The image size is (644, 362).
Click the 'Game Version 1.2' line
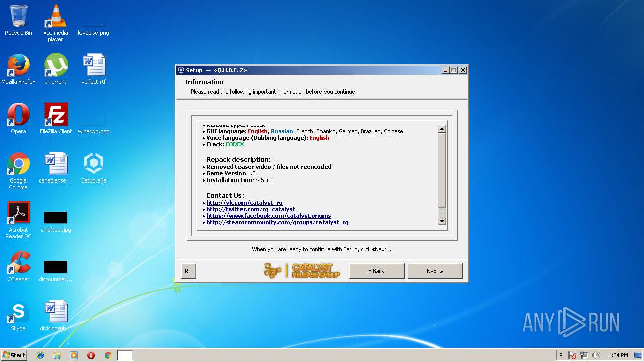tap(230, 173)
